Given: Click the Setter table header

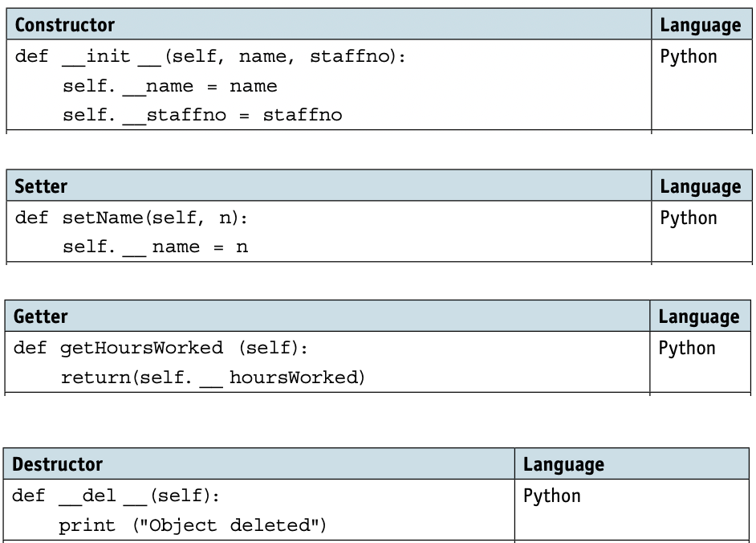Looking at the screenshot, I should coord(41,186).
